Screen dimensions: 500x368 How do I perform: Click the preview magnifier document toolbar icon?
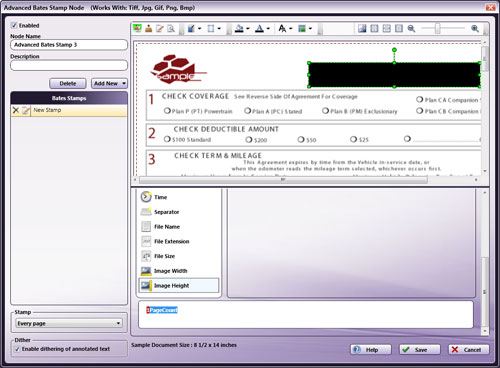pyautogui.click(x=171, y=28)
